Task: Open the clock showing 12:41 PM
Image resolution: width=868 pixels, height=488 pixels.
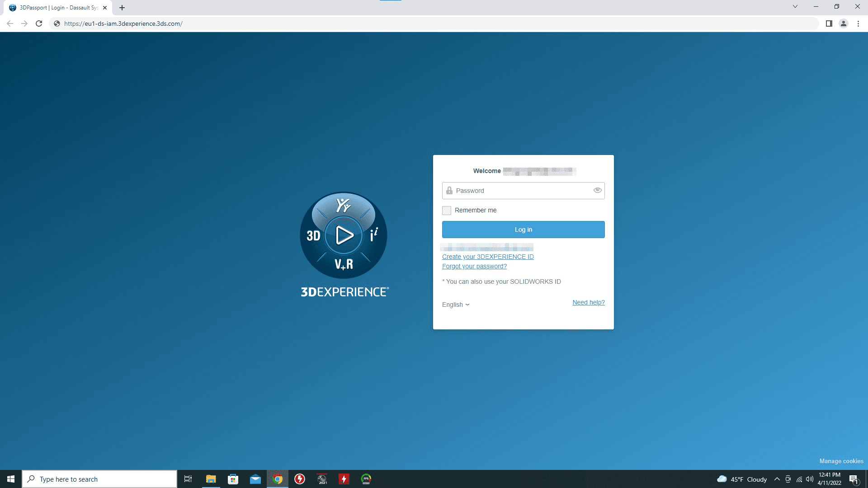Action: tap(829, 479)
